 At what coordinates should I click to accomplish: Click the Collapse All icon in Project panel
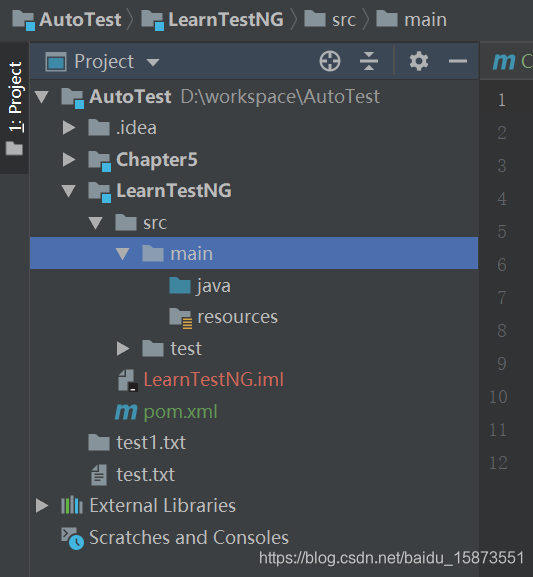(369, 61)
